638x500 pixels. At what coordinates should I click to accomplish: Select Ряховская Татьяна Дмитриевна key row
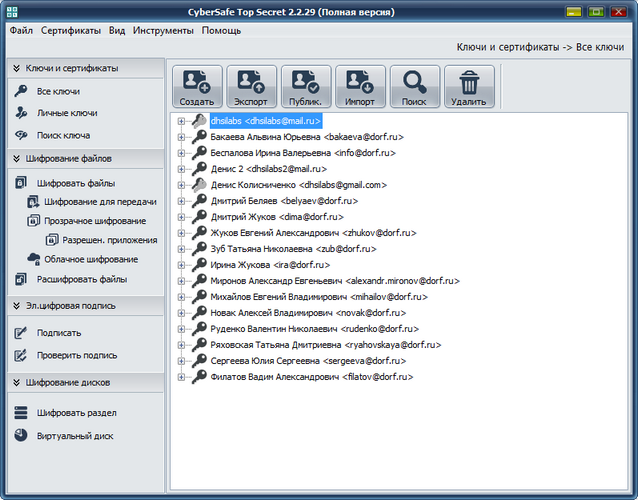pos(326,345)
